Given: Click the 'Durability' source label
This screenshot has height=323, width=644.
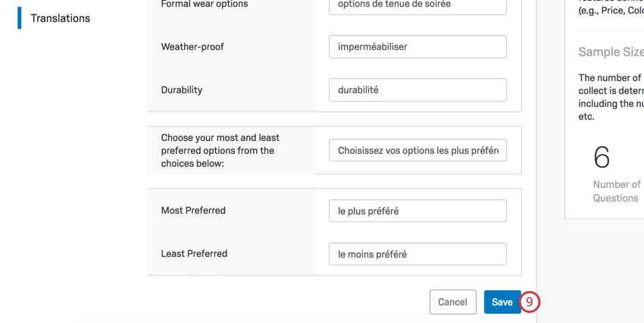Looking at the screenshot, I should pyautogui.click(x=182, y=90).
